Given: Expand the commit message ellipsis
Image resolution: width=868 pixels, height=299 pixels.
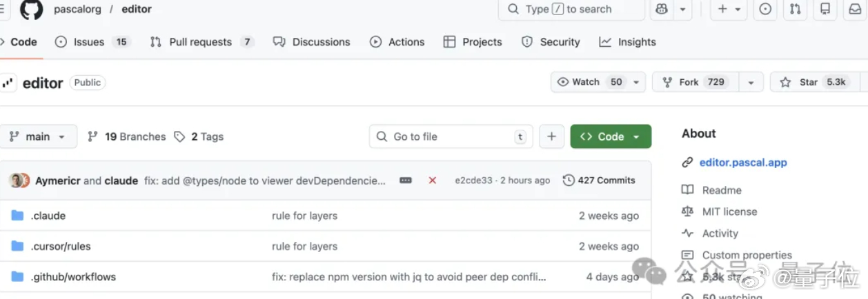Looking at the screenshot, I should click(406, 181).
